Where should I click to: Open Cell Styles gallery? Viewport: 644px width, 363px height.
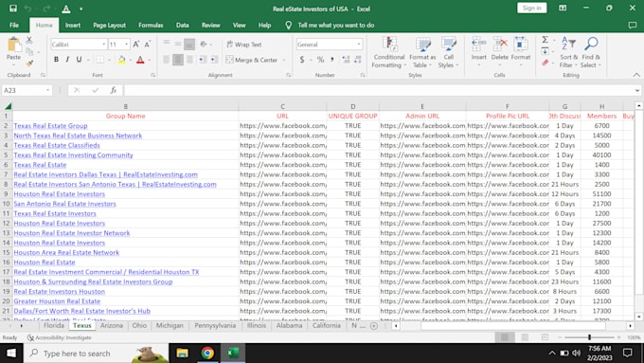point(448,53)
